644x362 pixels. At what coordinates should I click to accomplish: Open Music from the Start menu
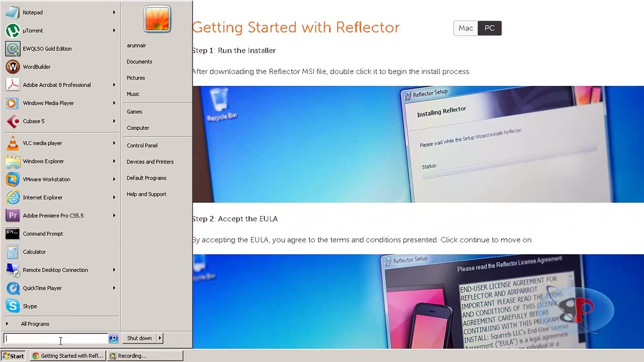click(x=133, y=94)
